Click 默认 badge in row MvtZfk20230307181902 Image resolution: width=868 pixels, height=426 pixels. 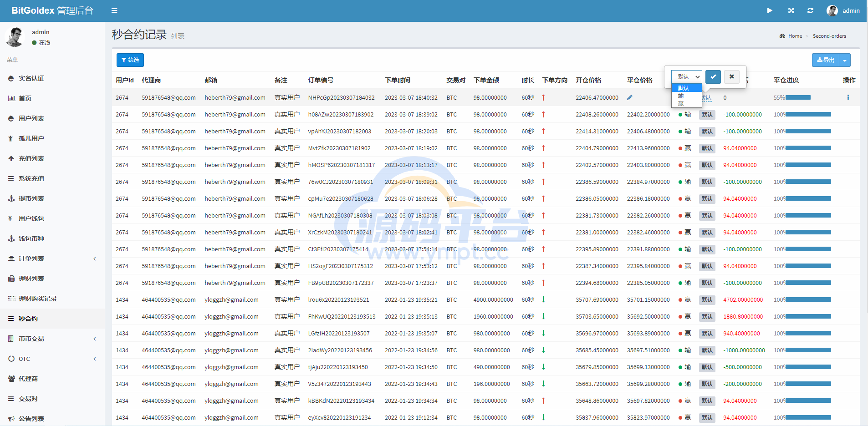pos(707,148)
